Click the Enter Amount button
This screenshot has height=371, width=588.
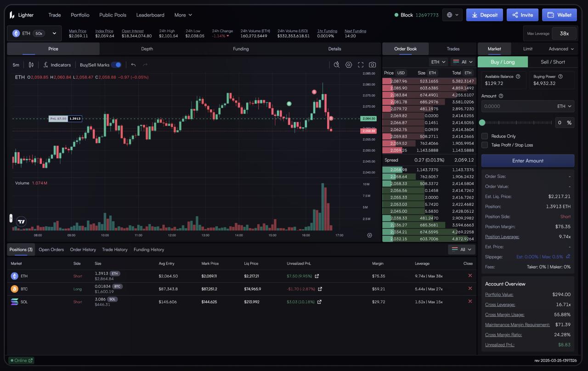[528, 161]
